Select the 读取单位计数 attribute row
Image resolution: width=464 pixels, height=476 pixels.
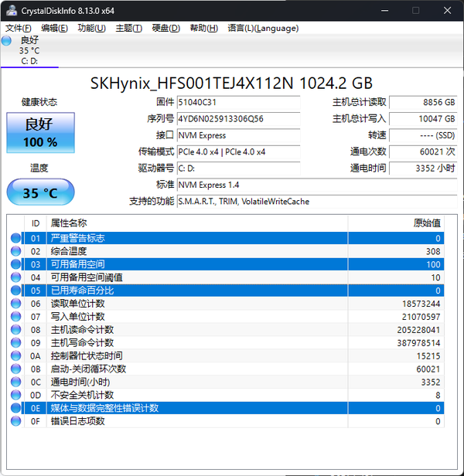[x=234, y=303]
